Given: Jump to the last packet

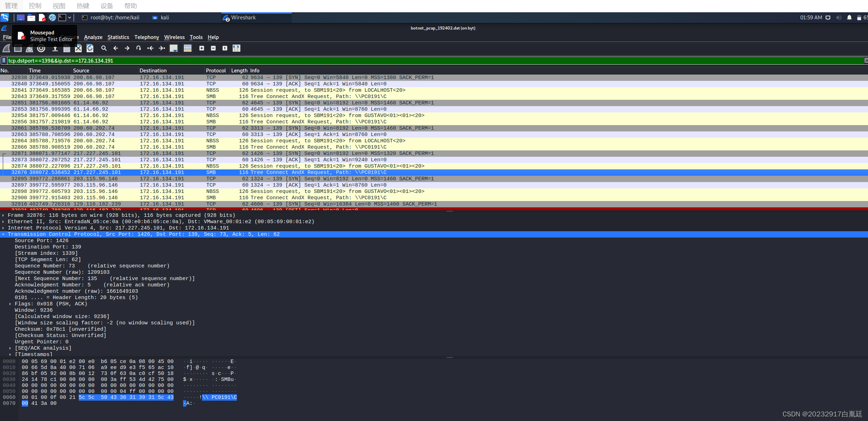Looking at the screenshot, I should click(162, 48).
